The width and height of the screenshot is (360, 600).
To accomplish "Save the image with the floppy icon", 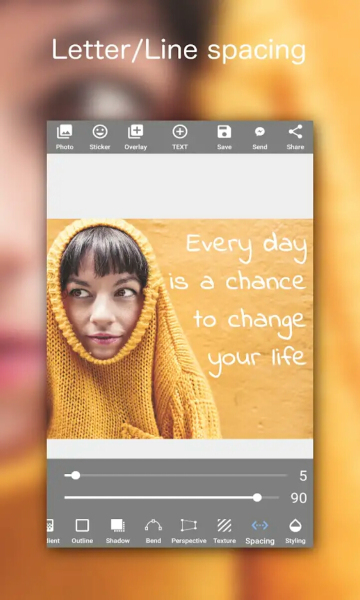I will 224,137.
